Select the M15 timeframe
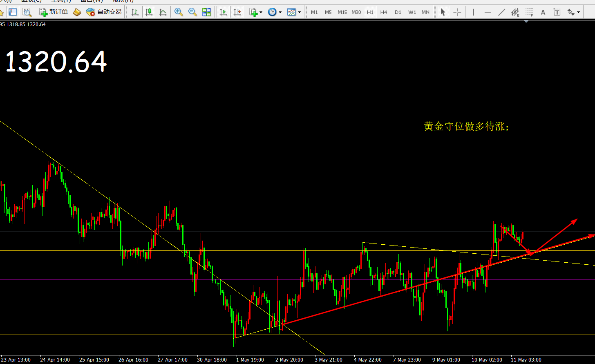 click(342, 12)
